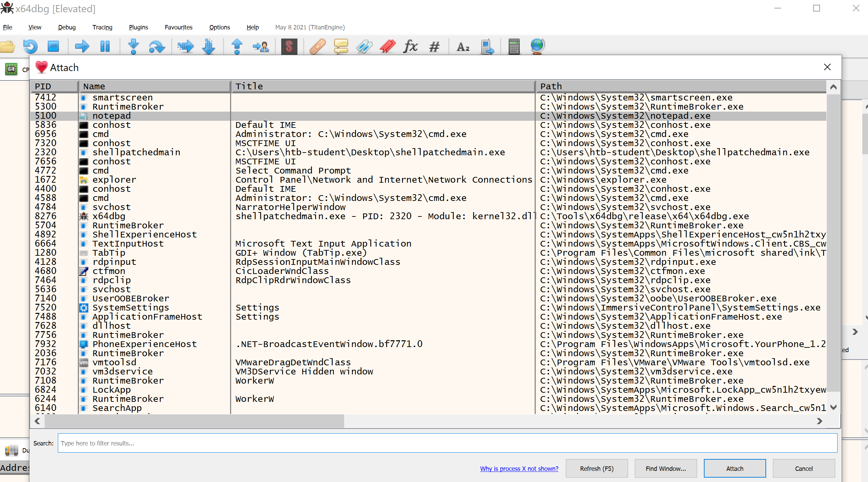Click the horizontal scroll right arrow
The height and width of the screenshot is (482, 868).
[819, 421]
